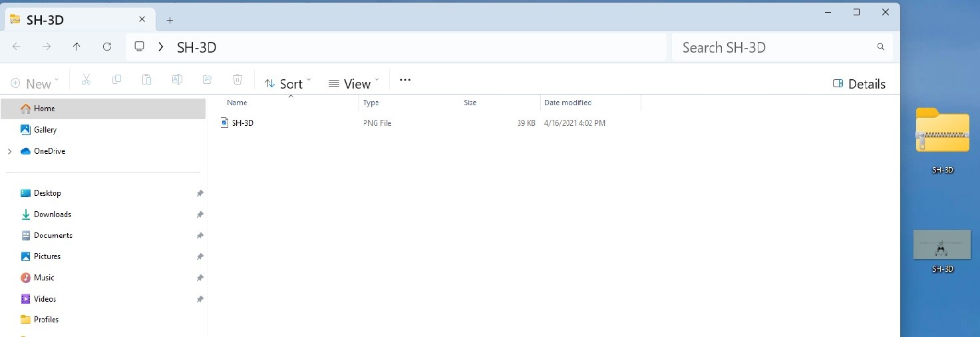Click the pin icon beside Pictures

(x=200, y=256)
